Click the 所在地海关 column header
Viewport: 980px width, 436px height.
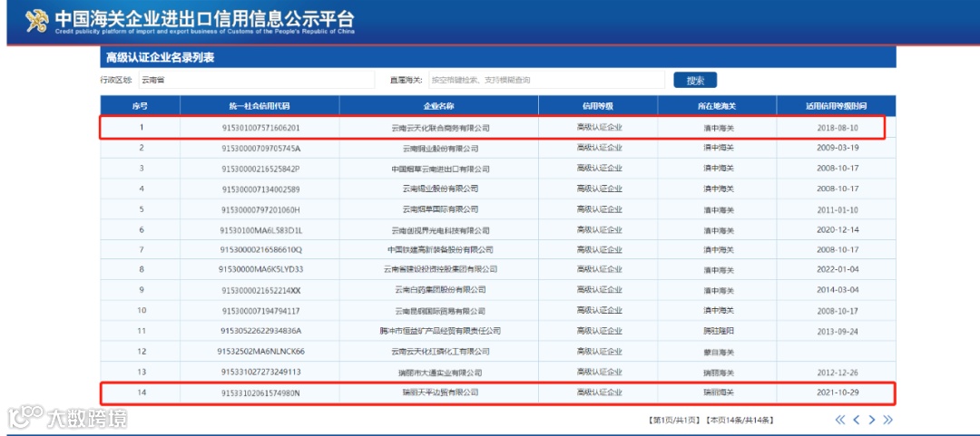click(x=717, y=105)
